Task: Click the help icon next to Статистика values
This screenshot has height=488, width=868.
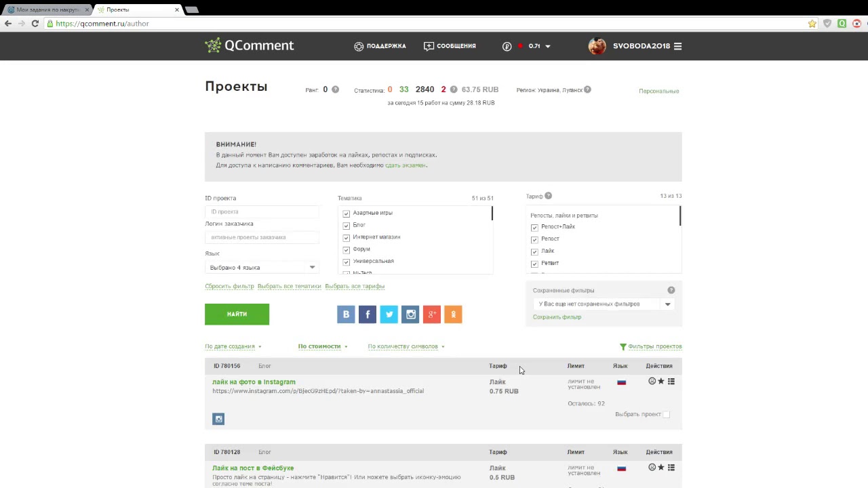Action: (x=454, y=89)
